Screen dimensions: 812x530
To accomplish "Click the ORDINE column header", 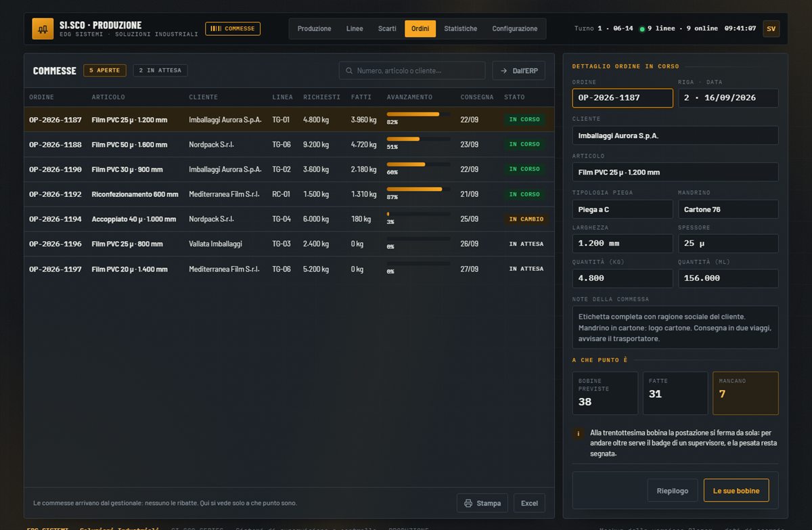I will pyautogui.click(x=41, y=97).
